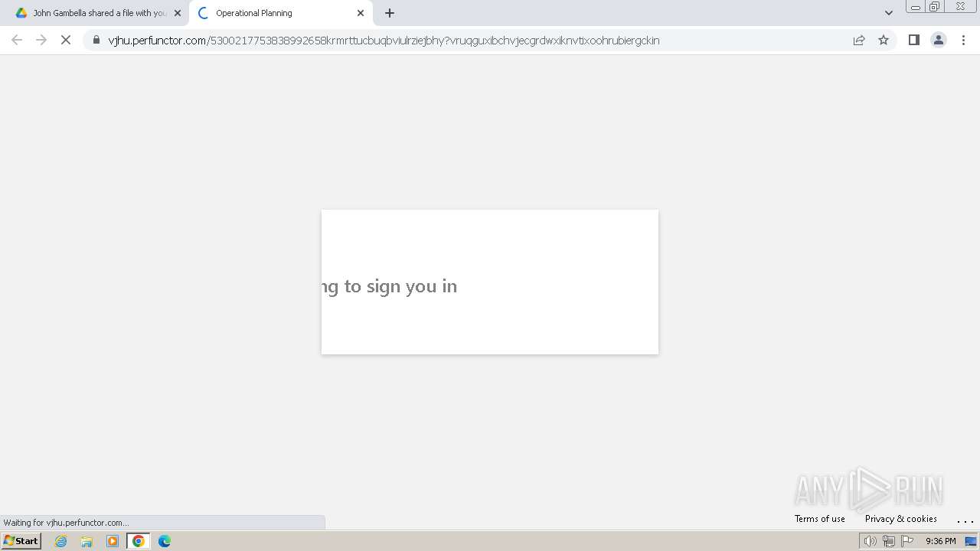The image size is (980, 551).
Task: Minimize the Chrome window
Action: pos(915,7)
